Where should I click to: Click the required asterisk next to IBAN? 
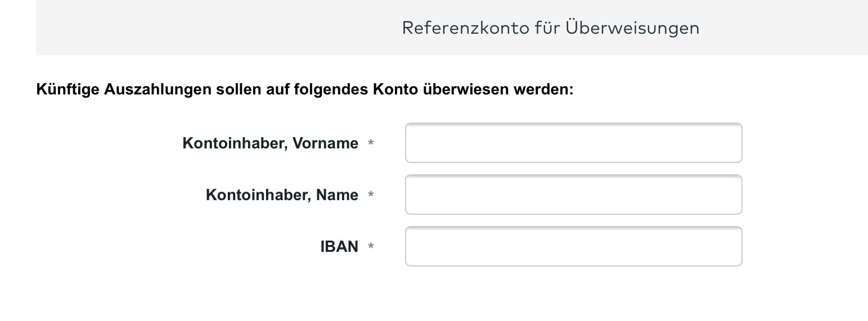371,247
